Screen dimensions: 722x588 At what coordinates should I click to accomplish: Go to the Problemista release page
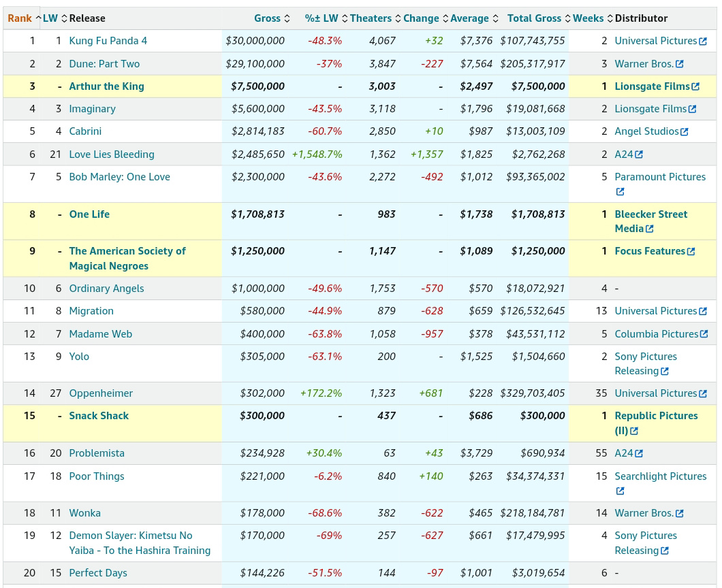pos(97,453)
